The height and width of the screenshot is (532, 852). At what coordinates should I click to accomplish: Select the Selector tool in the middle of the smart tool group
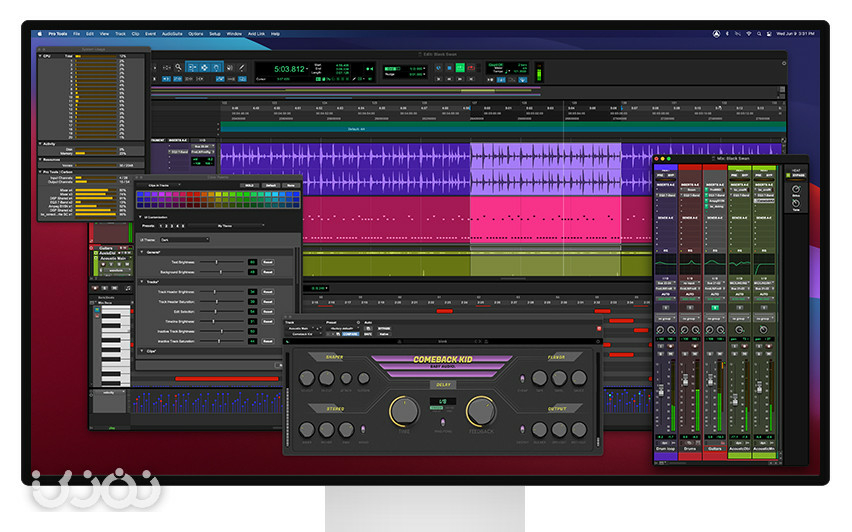click(204, 67)
